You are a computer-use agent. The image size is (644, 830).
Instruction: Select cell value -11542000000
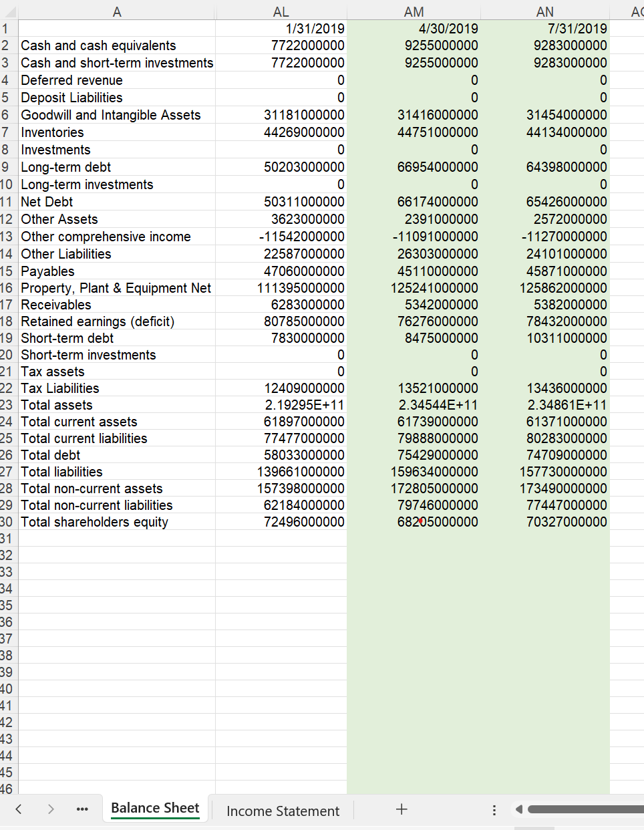pyautogui.click(x=281, y=237)
